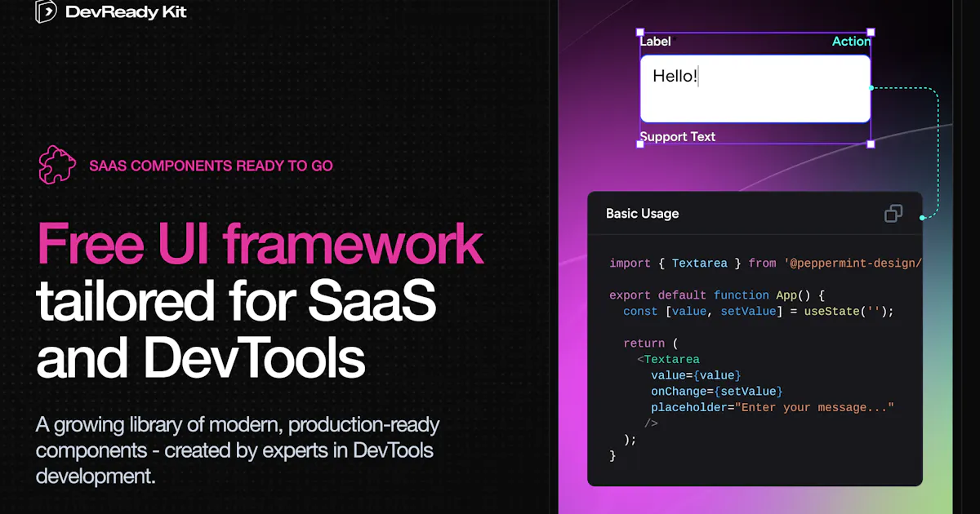Click the SAAS COMPONENTS READY TO GO text
Viewport: 980px width, 514px height.
[x=211, y=166]
